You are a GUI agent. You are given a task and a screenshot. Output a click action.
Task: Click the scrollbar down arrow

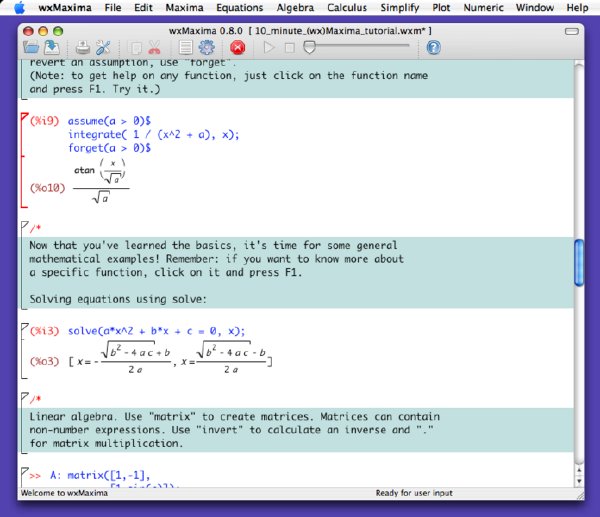pyautogui.click(x=579, y=481)
